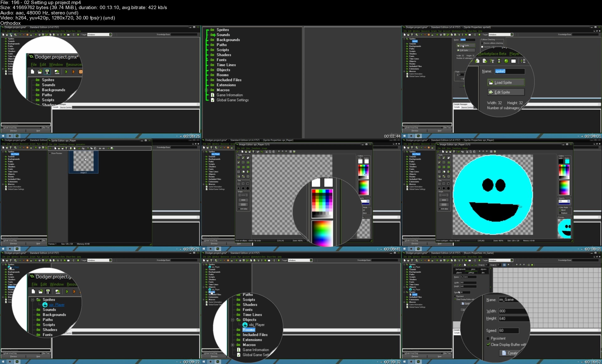602x364 pixels.
Task: Open magnified Edit menu in 00:01:26 frame
Action: pyautogui.click(x=43, y=65)
